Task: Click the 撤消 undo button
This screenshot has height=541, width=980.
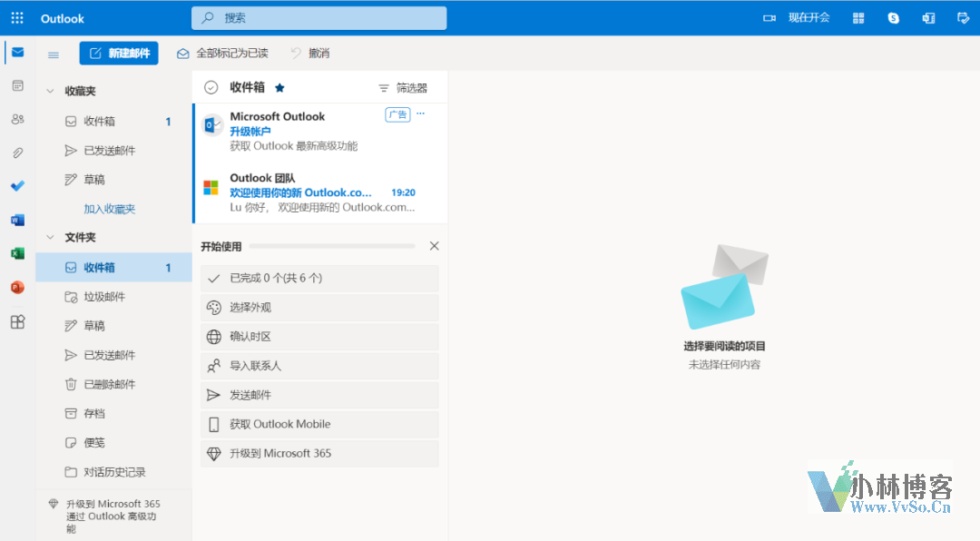Action: click(310, 54)
